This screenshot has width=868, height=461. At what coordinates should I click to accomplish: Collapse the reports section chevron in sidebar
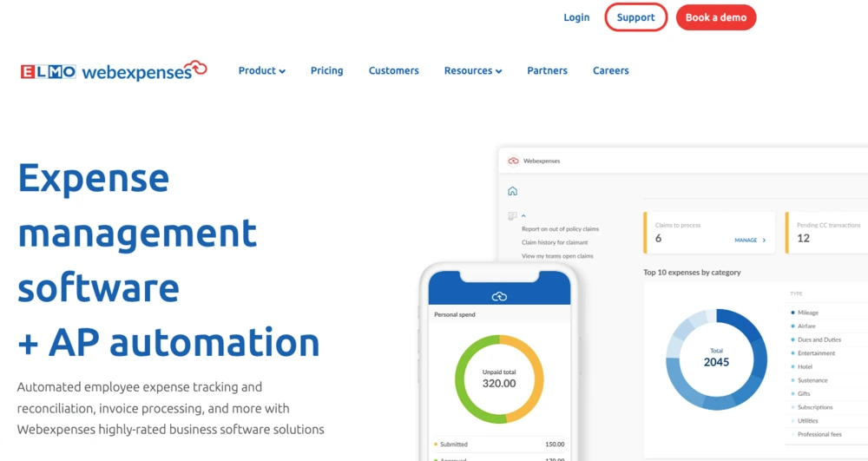point(523,216)
